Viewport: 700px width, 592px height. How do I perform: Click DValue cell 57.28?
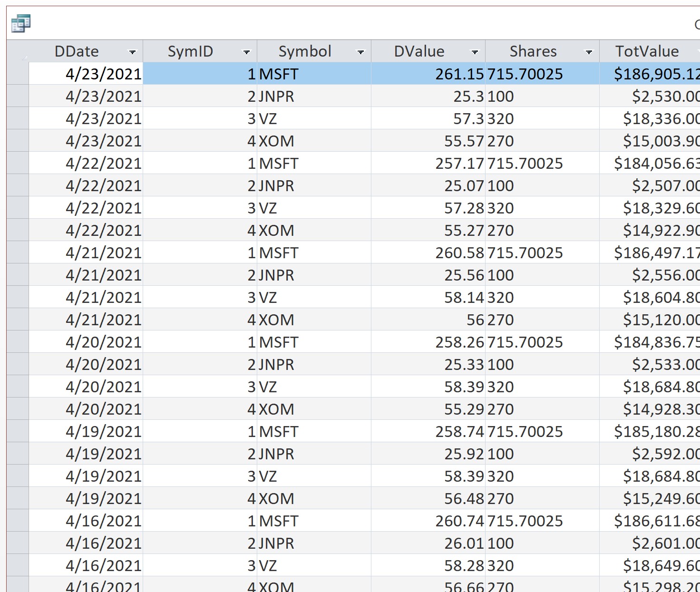point(428,208)
